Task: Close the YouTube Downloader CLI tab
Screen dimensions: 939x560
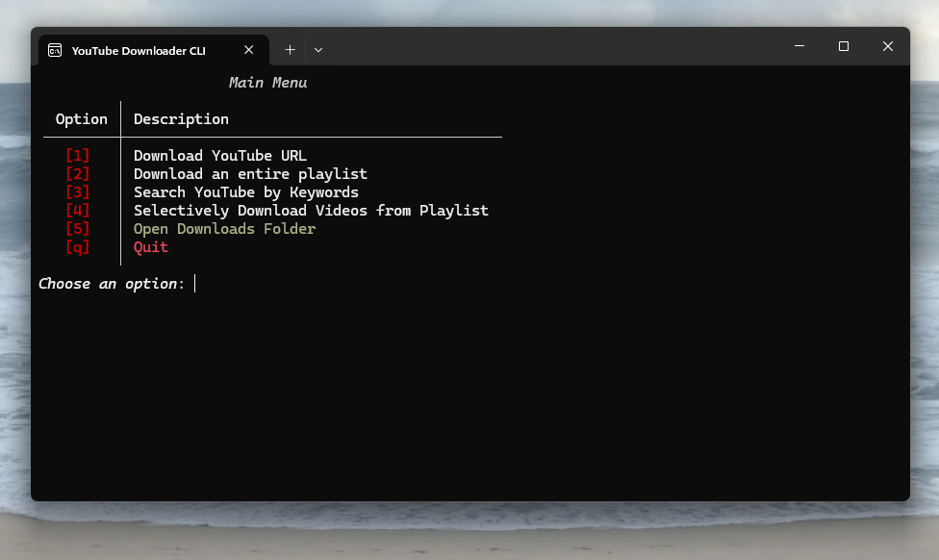Action: click(248, 50)
